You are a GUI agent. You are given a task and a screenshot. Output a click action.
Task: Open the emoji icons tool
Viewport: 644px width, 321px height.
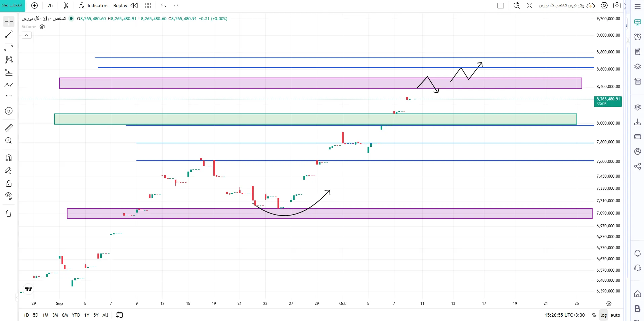[x=9, y=111]
